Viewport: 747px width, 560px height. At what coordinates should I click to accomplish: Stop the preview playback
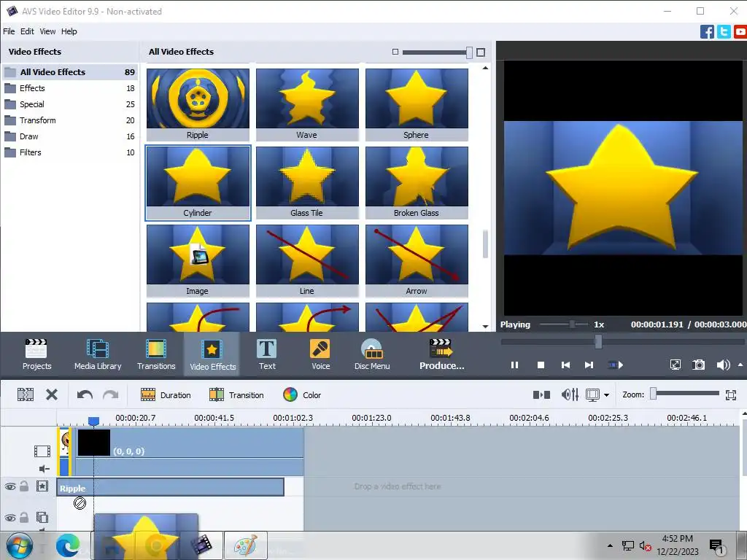541,365
